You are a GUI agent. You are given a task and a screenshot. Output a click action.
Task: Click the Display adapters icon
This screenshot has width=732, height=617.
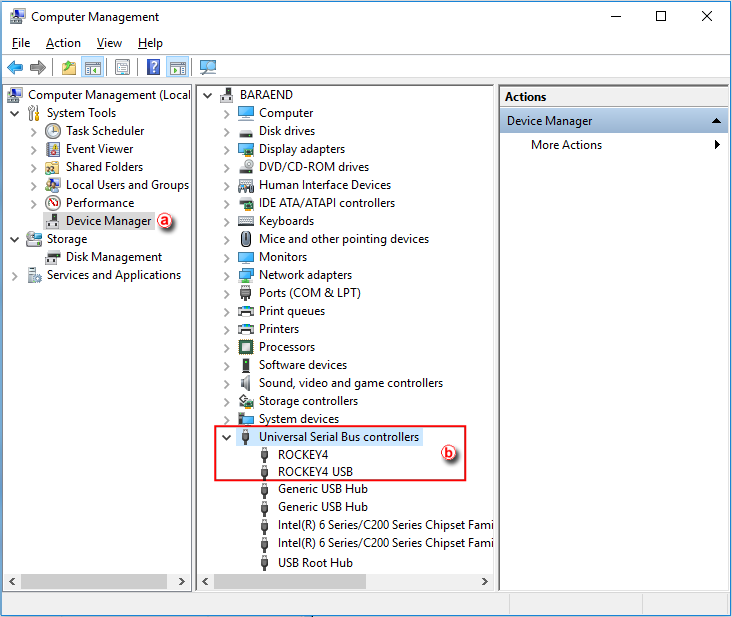coord(246,149)
